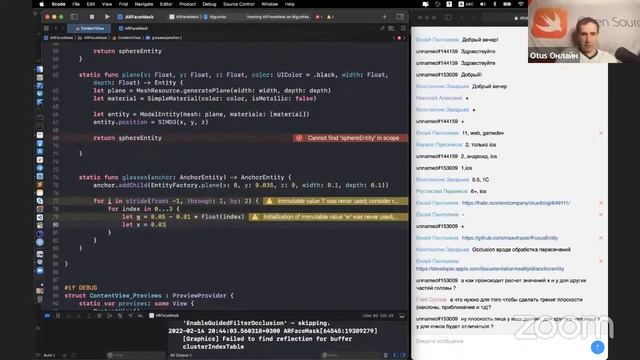Click the console filter field
The width and height of the screenshot is (640, 360).
[x=351, y=355]
